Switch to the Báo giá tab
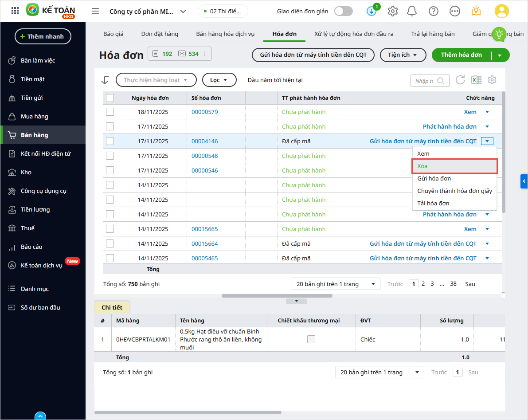The width and height of the screenshot is (528, 420). point(113,34)
